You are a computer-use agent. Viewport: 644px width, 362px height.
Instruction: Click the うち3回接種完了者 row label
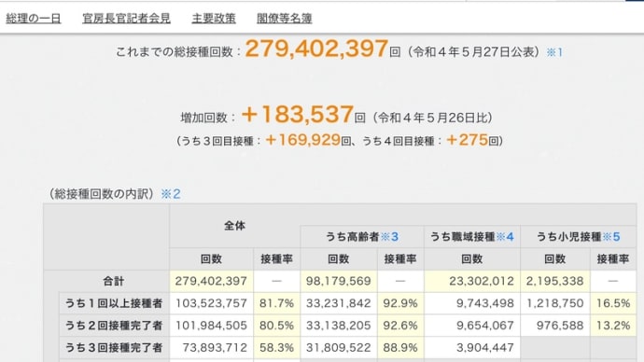point(114,348)
